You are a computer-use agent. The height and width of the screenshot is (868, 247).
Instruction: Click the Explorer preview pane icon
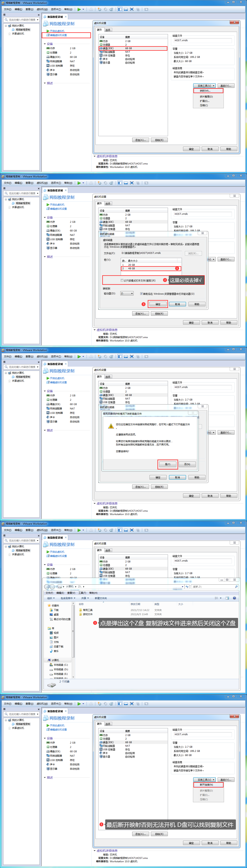(227, 598)
